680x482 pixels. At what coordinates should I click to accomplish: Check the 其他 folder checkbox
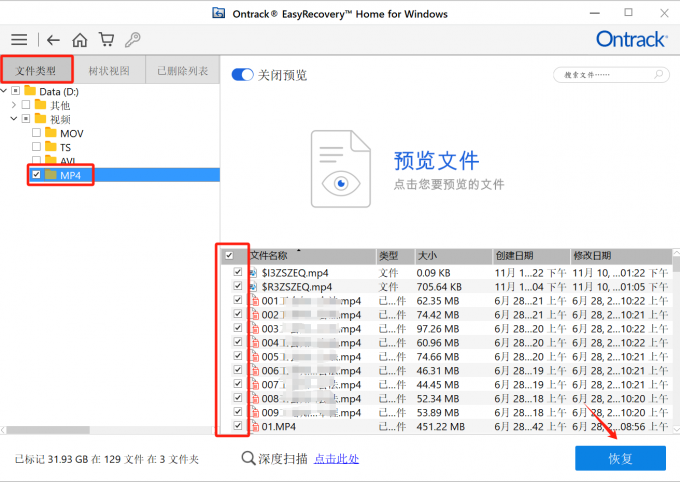26,105
